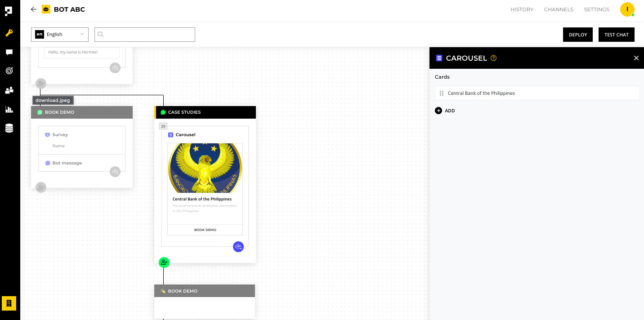The image size is (644, 320).
Task: Open the bar chart analytics sidebar icon
Action: (9, 109)
